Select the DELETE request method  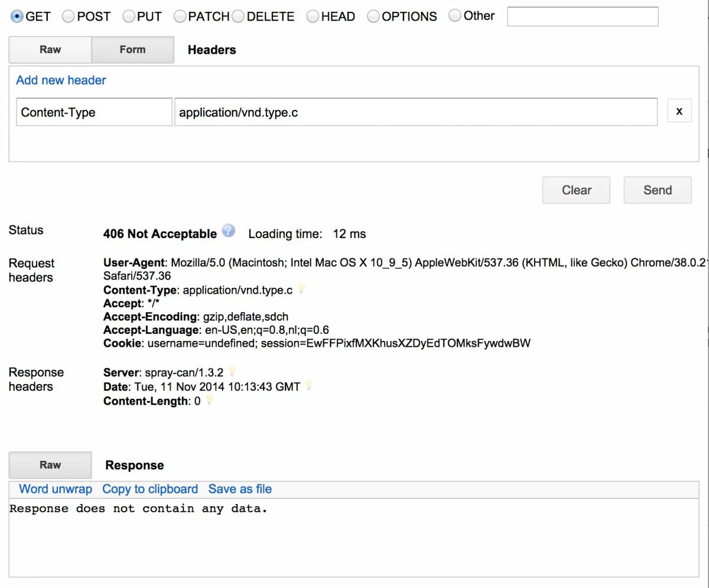tap(238, 17)
